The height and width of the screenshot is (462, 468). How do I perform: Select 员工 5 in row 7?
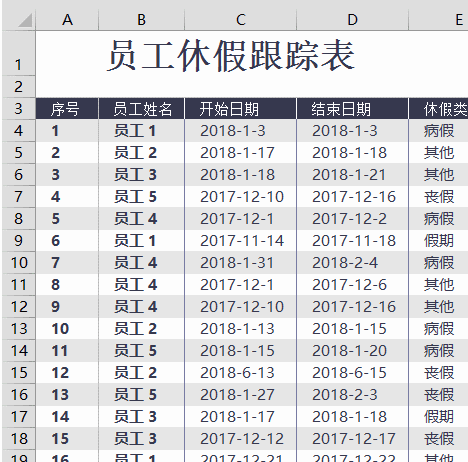click(x=141, y=197)
